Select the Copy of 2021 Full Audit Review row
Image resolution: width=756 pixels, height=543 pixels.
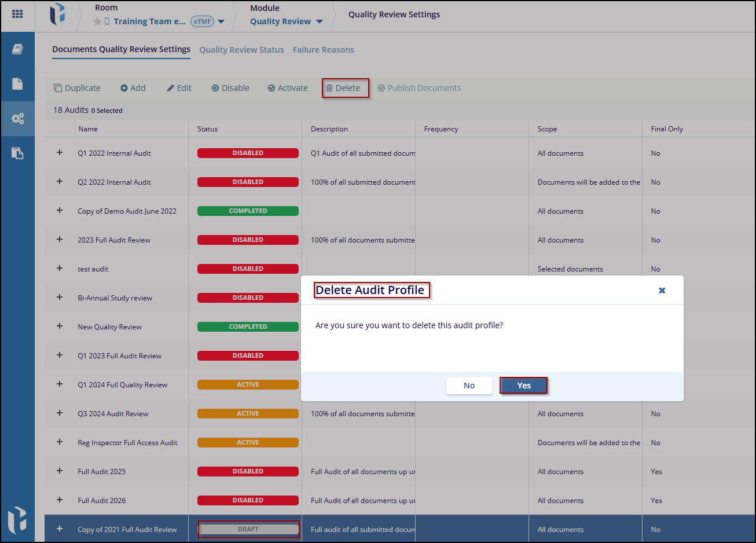click(127, 529)
